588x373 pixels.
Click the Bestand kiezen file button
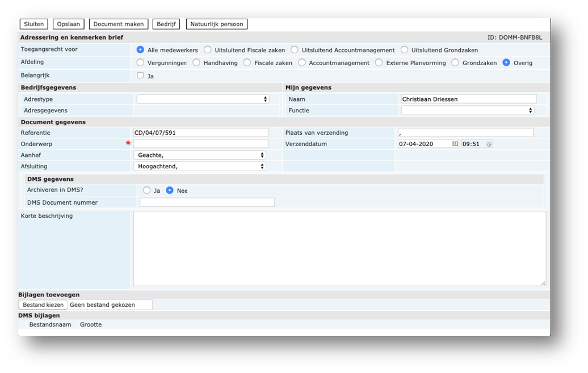43,305
